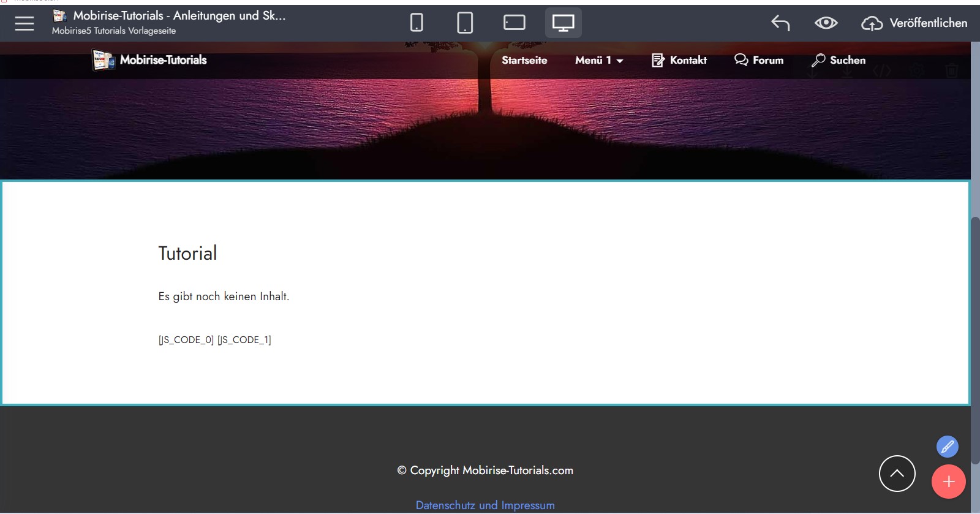Click the Tutorial heading text
The image size is (980, 514).
187,254
